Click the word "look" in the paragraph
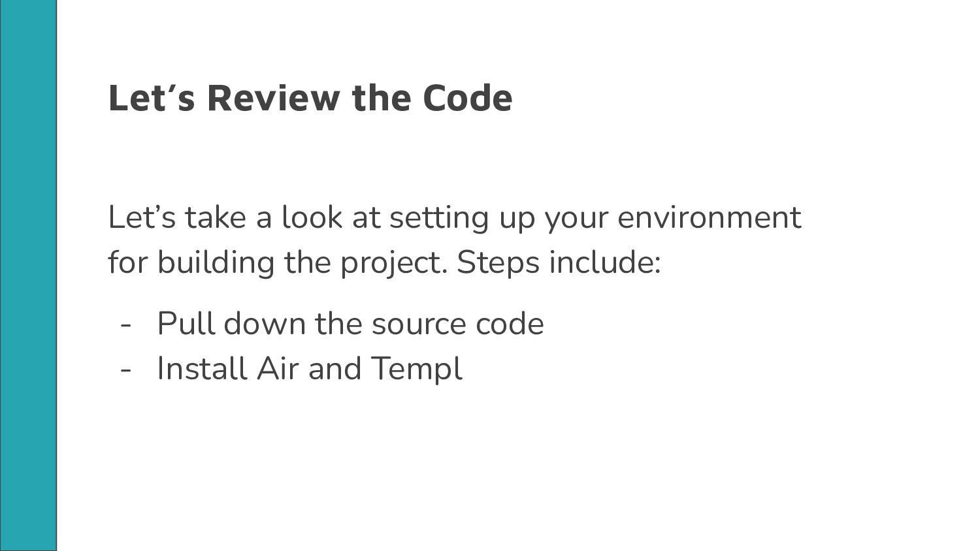Viewport: 980px width, 551px height. click(x=312, y=217)
